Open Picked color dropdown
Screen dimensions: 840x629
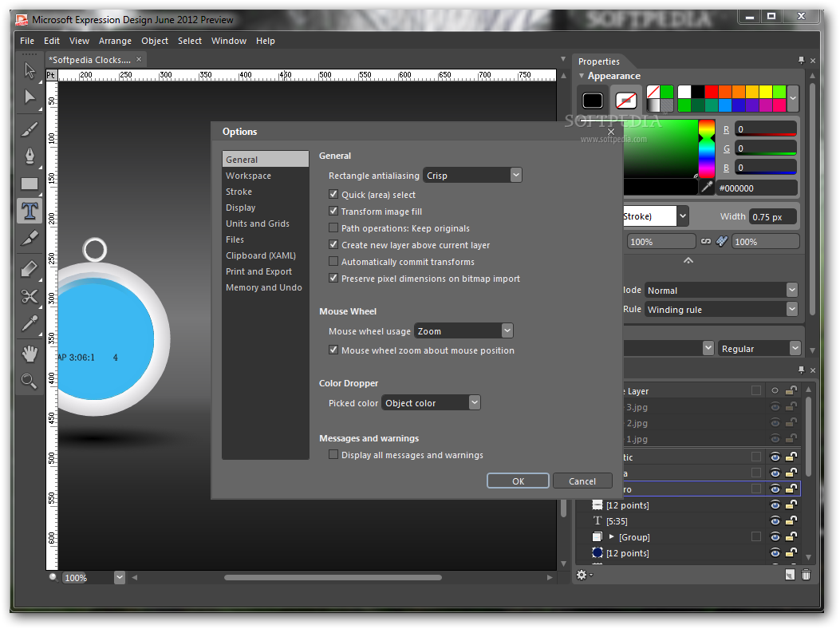432,403
